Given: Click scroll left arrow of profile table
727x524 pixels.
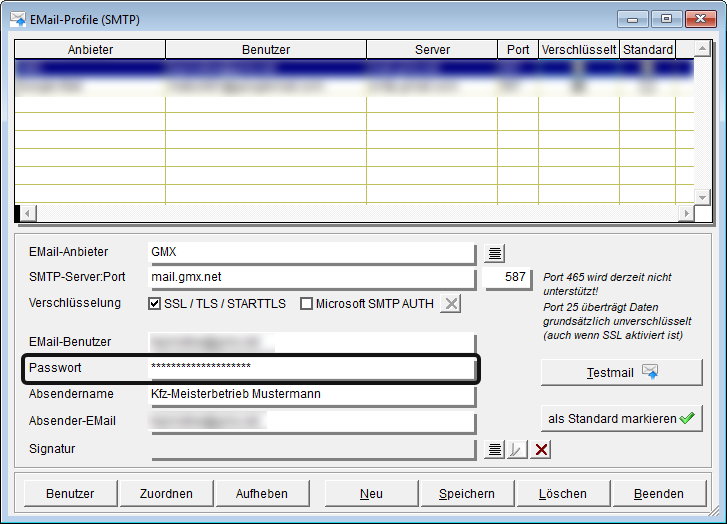Looking at the screenshot, I should 28,213.
